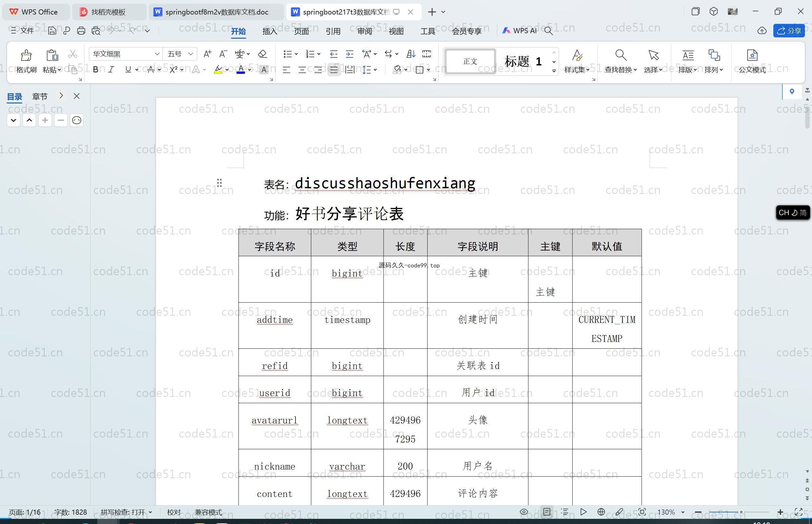Expand bullet list options arrow
Image resolution: width=812 pixels, height=524 pixels.
(296, 54)
